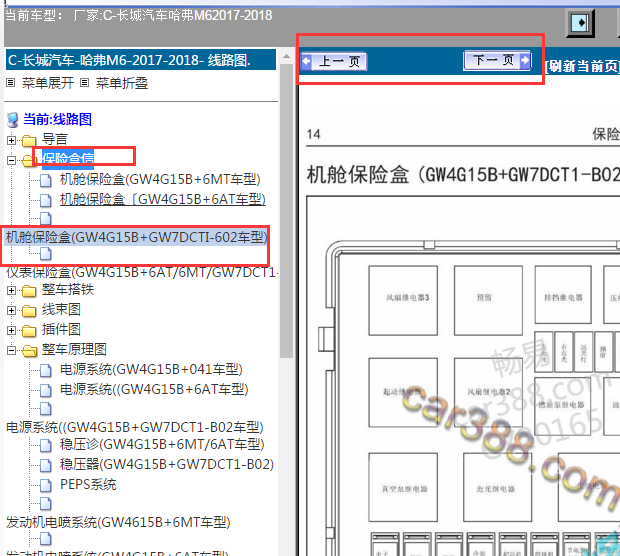Click the tree panel vertical scrollbar thumb
This screenshot has width=620, height=556.
pos(286,210)
